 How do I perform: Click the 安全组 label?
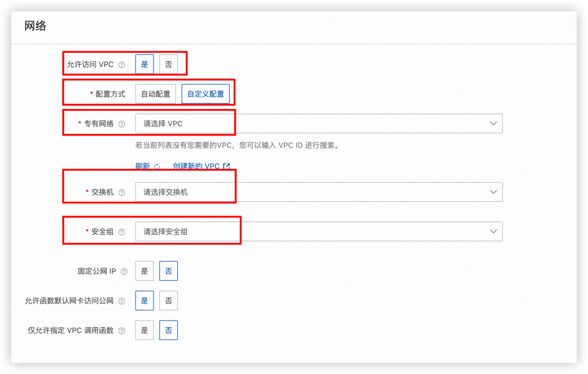(x=102, y=231)
